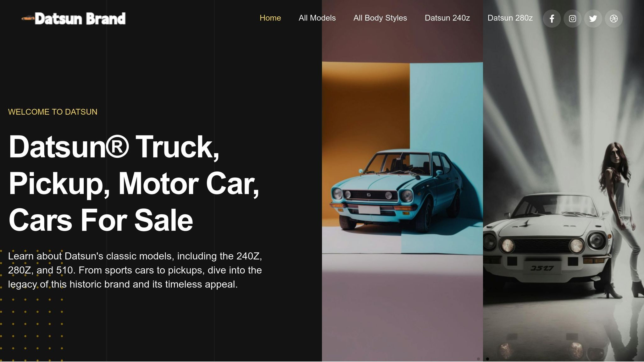Image resolution: width=644 pixels, height=362 pixels.
Task: Click the 3527 license plate
Action: [542, 268]
